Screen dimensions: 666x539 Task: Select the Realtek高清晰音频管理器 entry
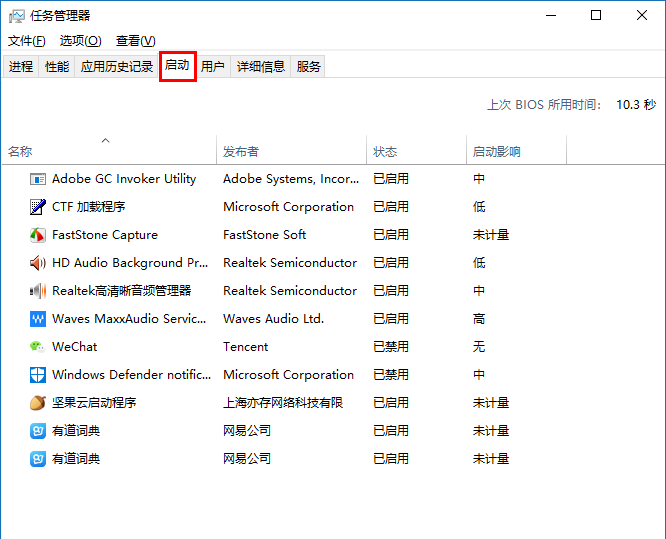click(x=121, y=291)
